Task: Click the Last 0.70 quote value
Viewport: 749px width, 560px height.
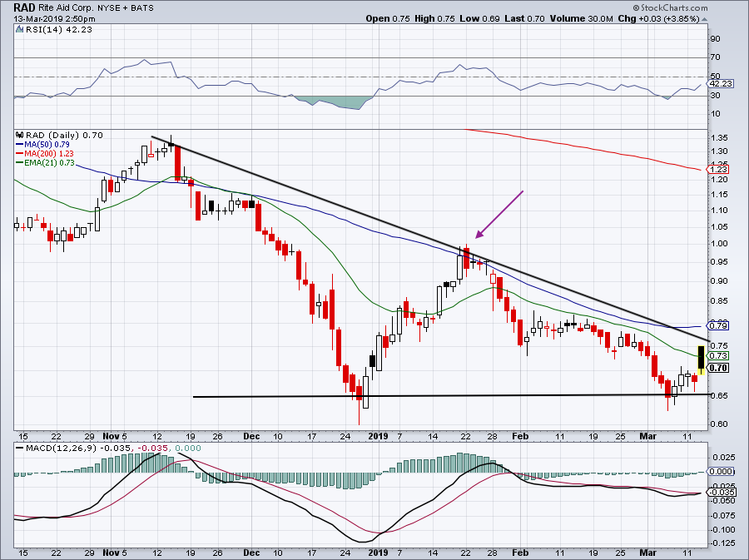Action: point(524,18)
